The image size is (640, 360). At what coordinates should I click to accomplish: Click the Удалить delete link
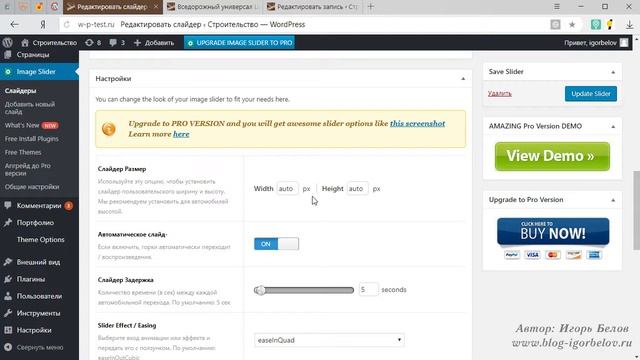pos(500,93)
